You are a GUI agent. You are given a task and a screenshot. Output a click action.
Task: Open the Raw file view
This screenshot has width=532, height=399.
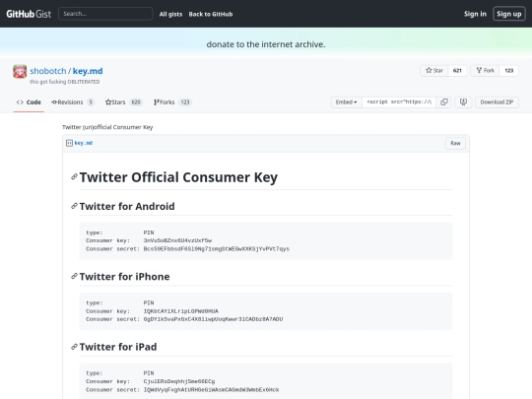[455, 143]
